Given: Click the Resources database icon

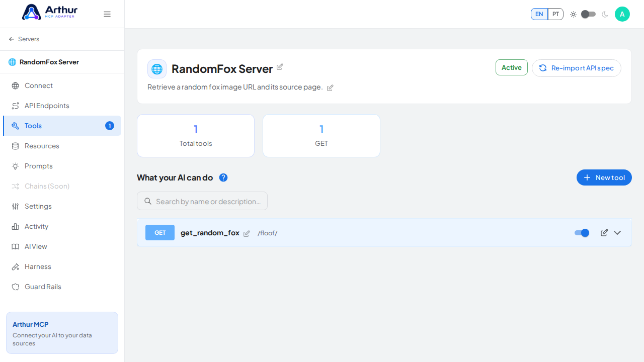Looking at the screenshot, I should point(15,146).
